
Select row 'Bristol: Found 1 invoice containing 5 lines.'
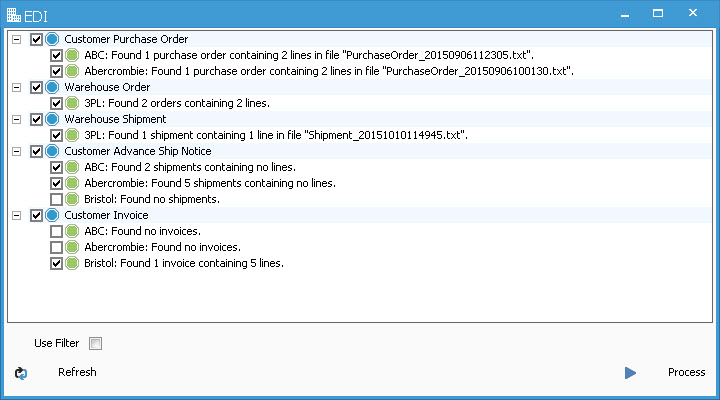(x=184, y=263)
